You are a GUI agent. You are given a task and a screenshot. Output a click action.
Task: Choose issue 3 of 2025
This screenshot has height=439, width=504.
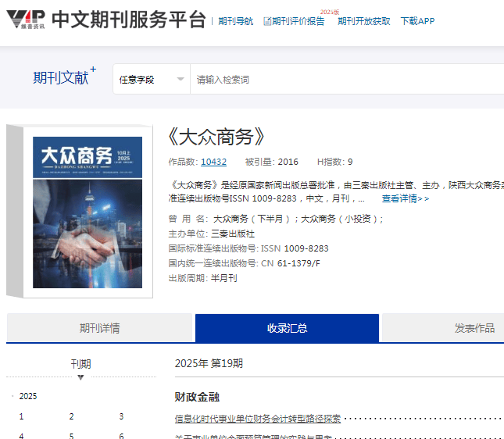tap(121, 416)
